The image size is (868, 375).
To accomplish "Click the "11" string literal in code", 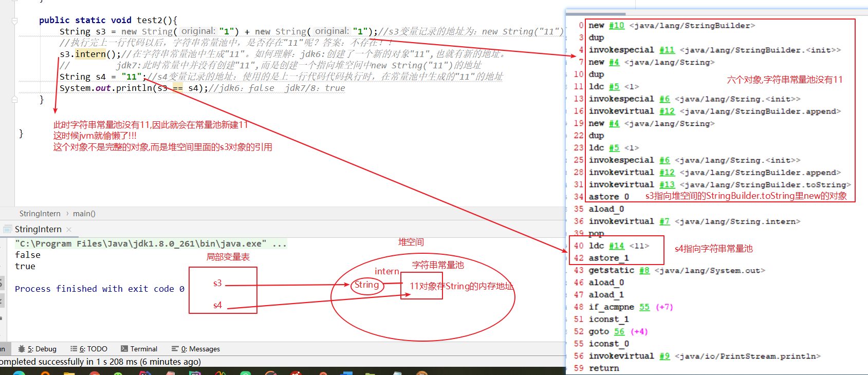I will pos(132,77).
